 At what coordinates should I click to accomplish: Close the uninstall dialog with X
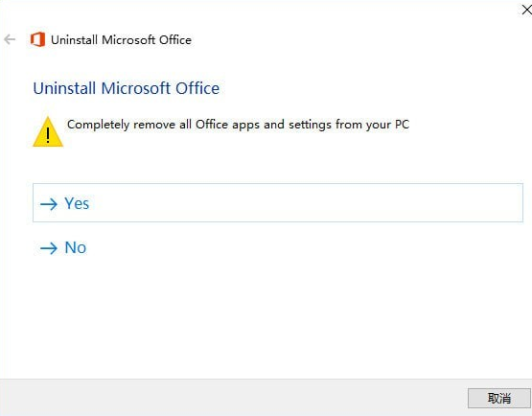526,10
